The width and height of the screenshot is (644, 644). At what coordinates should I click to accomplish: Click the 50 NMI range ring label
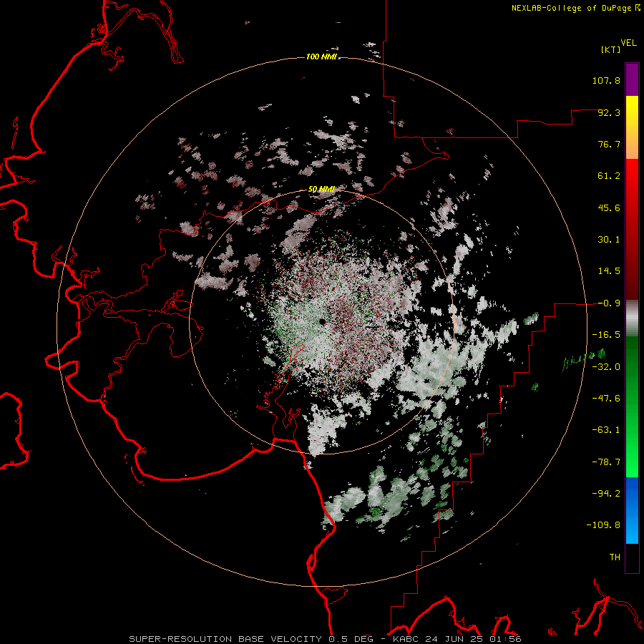pyautogui.click(x=321, y=189)
